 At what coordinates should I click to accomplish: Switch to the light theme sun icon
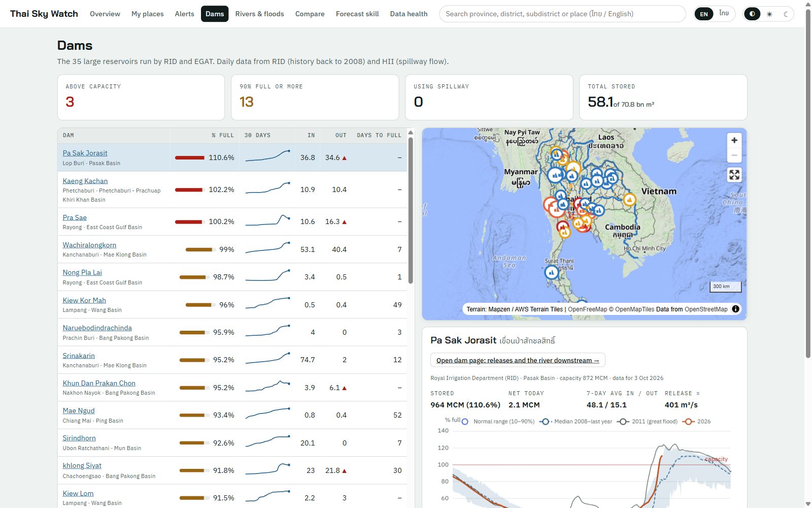tap(769, 14)
